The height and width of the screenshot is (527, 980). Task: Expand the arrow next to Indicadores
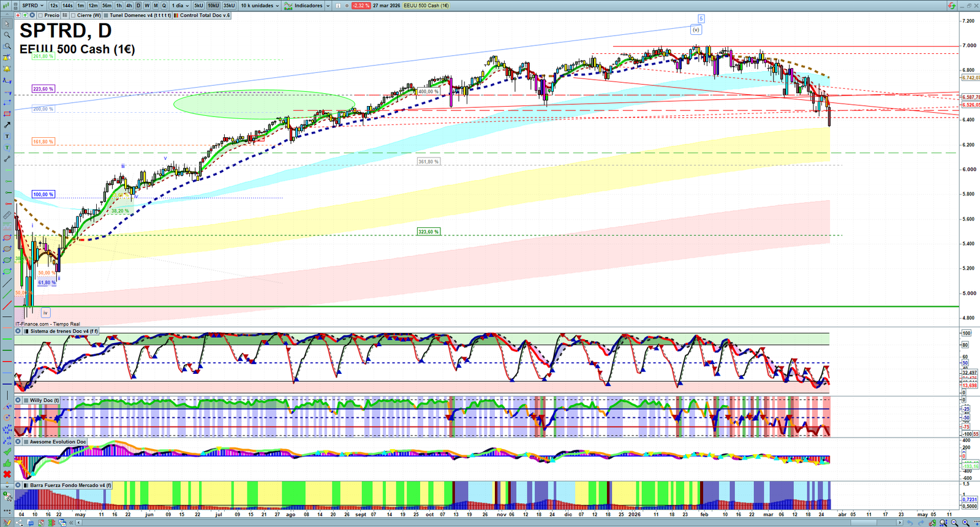328,6
